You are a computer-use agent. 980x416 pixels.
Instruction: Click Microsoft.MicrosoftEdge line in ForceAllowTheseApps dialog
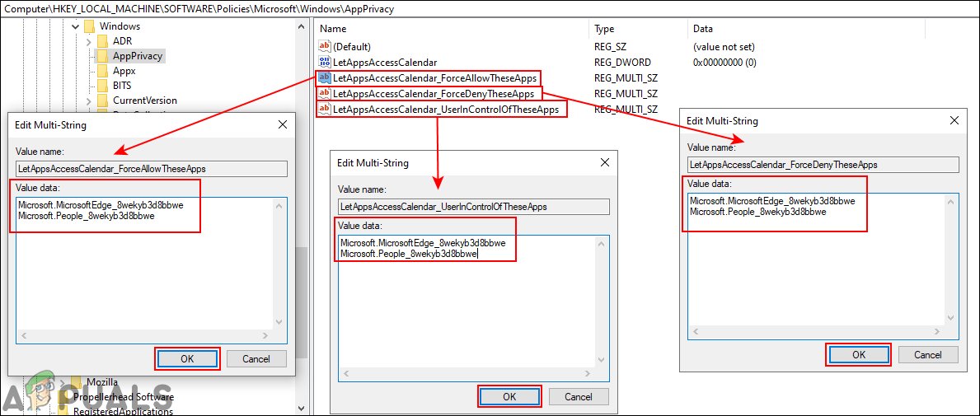pos(101,205)
